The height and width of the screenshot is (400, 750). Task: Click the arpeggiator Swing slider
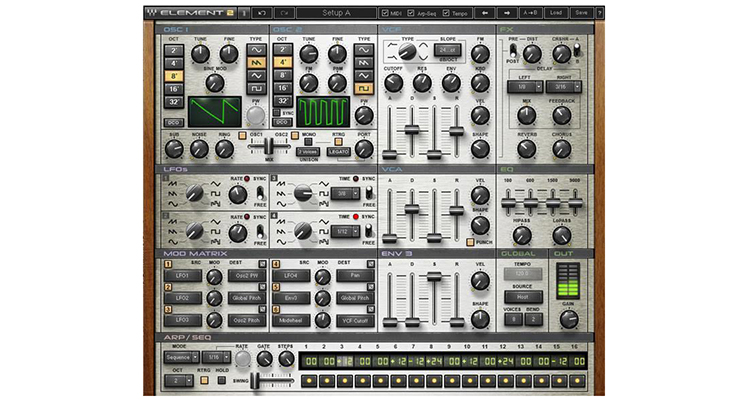pos(272,381)
